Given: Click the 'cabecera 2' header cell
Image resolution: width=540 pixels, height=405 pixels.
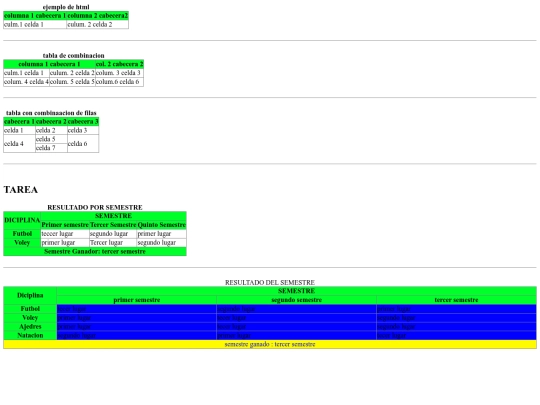Looking at the screenshot, I should (51, 122).
